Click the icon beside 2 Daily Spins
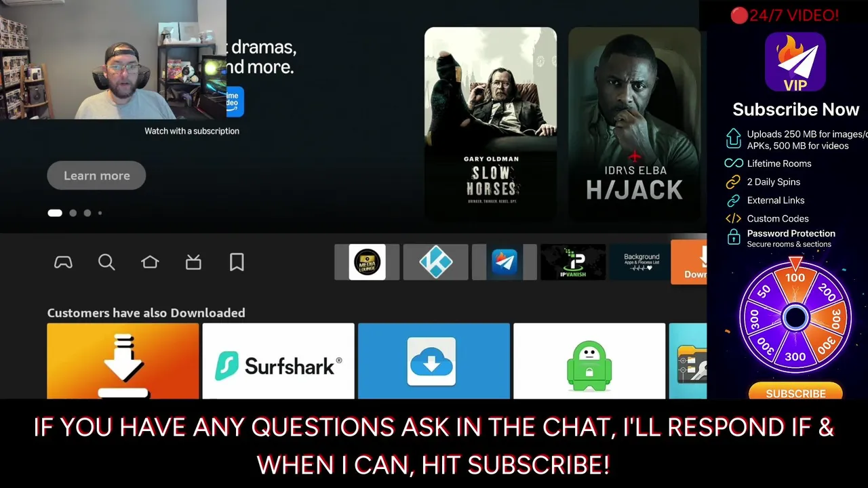 coord(733,182)
